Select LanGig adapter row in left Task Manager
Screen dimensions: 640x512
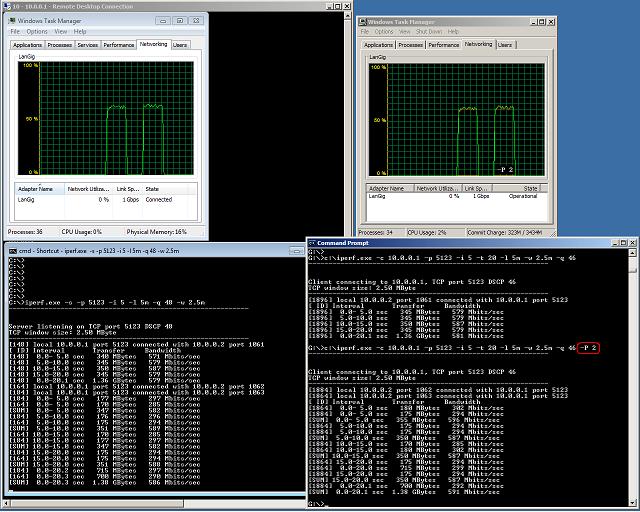[x=106, y=200]
